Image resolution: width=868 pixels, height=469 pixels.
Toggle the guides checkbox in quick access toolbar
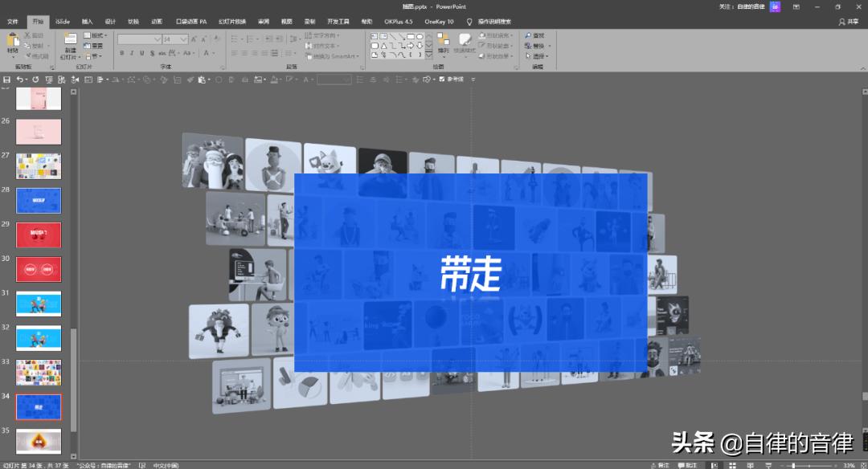tap(442, 79)
